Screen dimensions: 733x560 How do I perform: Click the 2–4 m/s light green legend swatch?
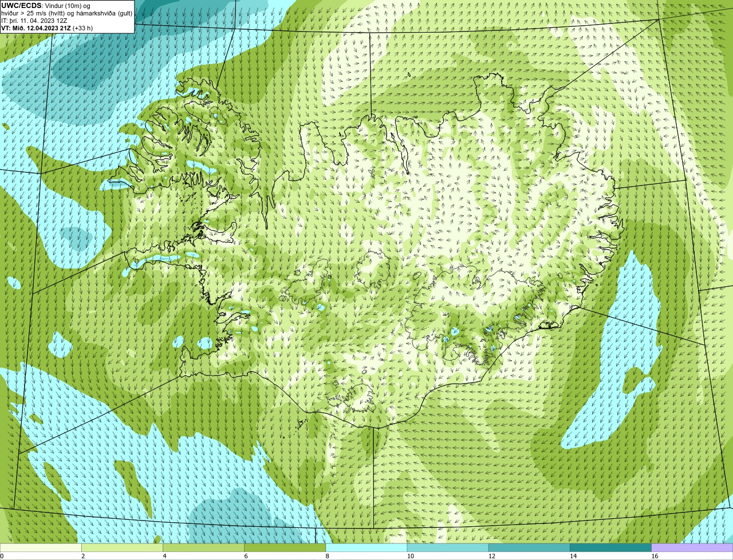click(122, 548)
